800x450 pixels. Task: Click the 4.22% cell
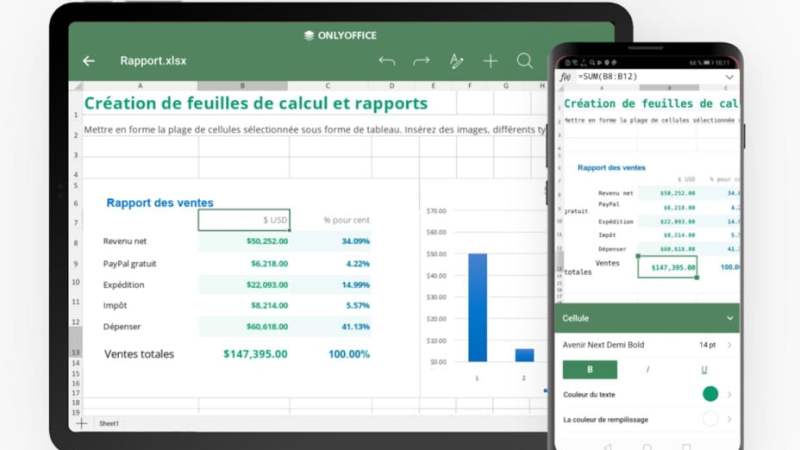pyautogui.click(x=358, y=264)
